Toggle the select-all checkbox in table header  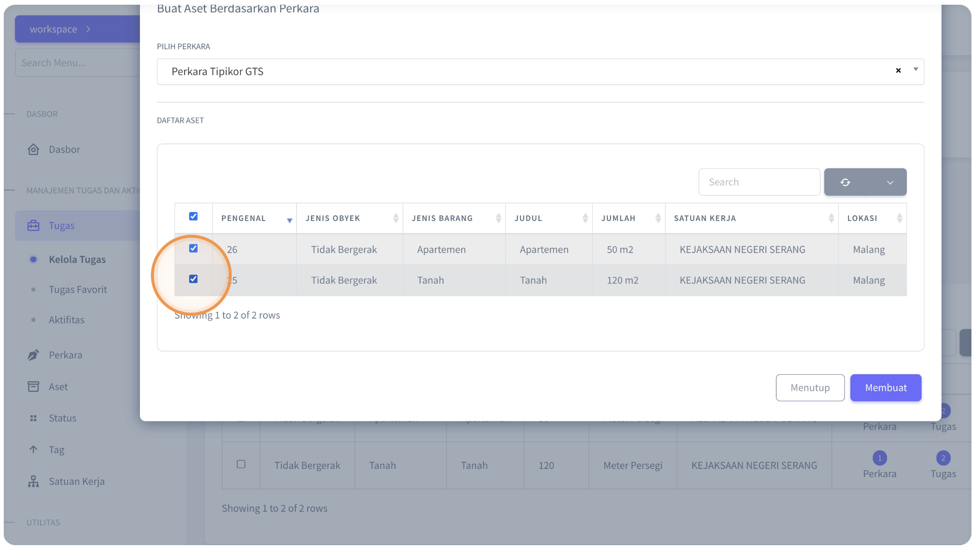pos(193,216)
